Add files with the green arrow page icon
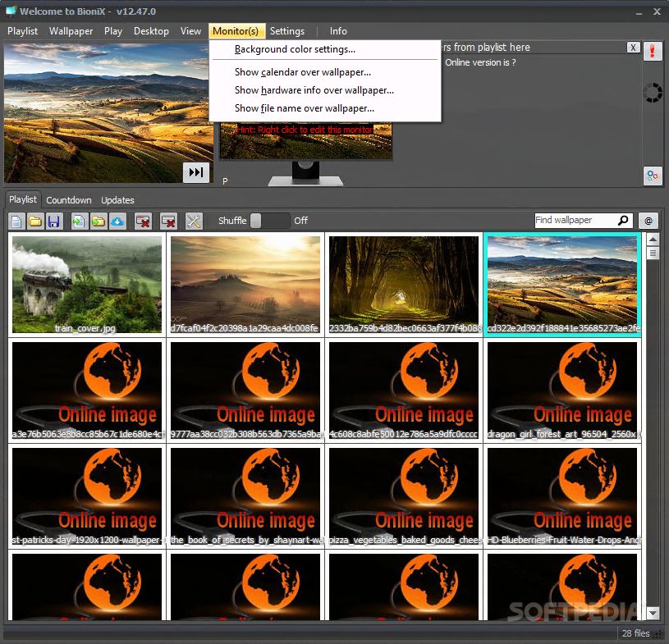Viewport: 669px width, 644px height. pyautogui.click(x=79, y=222)
